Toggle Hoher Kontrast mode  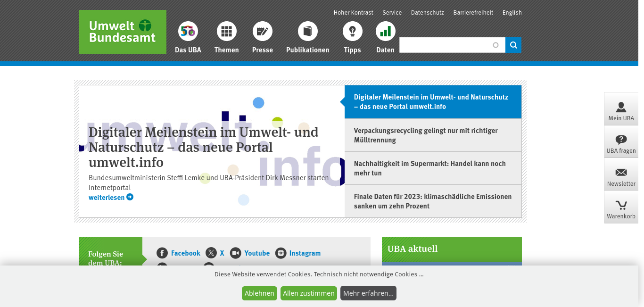tap(354, 13)
